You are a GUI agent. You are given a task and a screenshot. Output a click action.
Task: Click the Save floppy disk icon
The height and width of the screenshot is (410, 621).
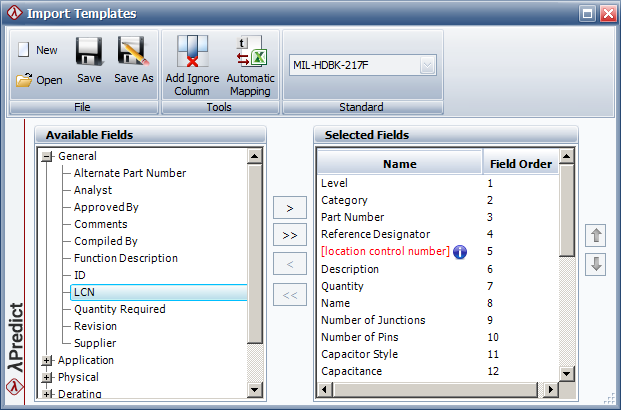pos(89,52)
